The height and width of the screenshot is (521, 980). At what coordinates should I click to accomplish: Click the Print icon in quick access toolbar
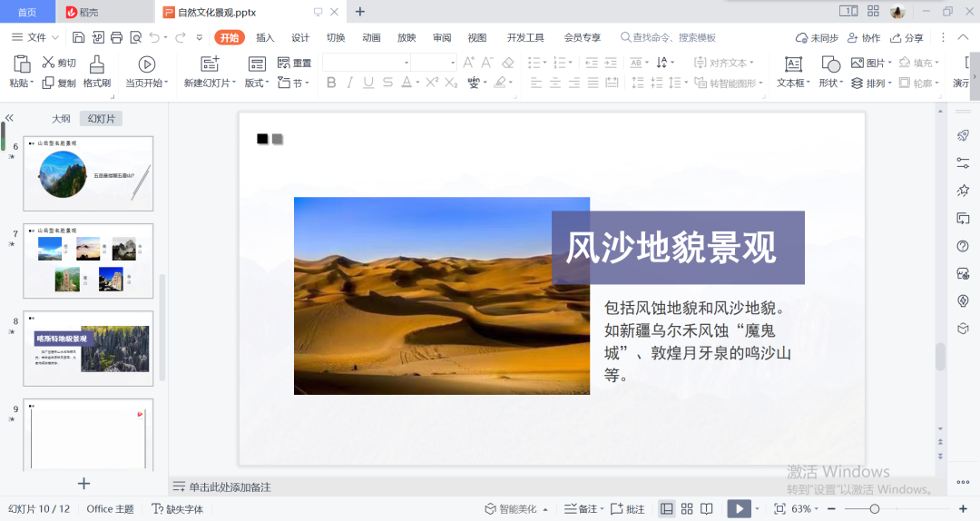(116, 37)
